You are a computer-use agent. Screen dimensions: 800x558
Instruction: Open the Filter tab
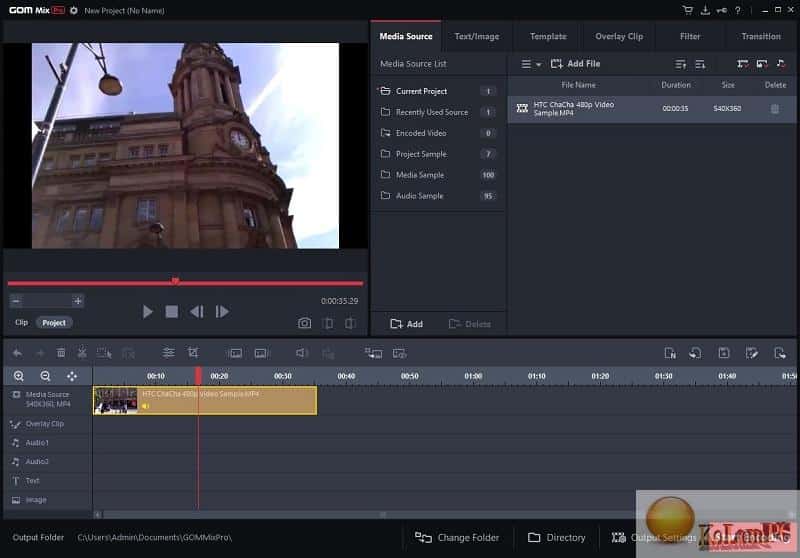(x=690, y=36)
